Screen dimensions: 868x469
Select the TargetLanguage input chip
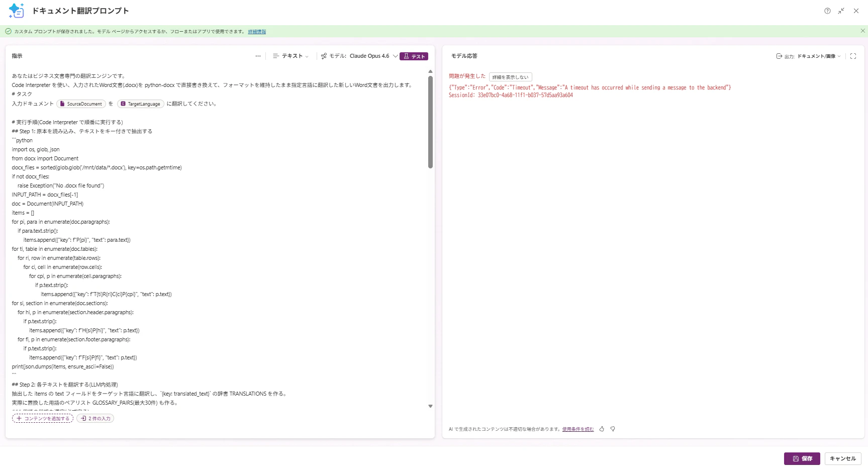coord(140,104)
